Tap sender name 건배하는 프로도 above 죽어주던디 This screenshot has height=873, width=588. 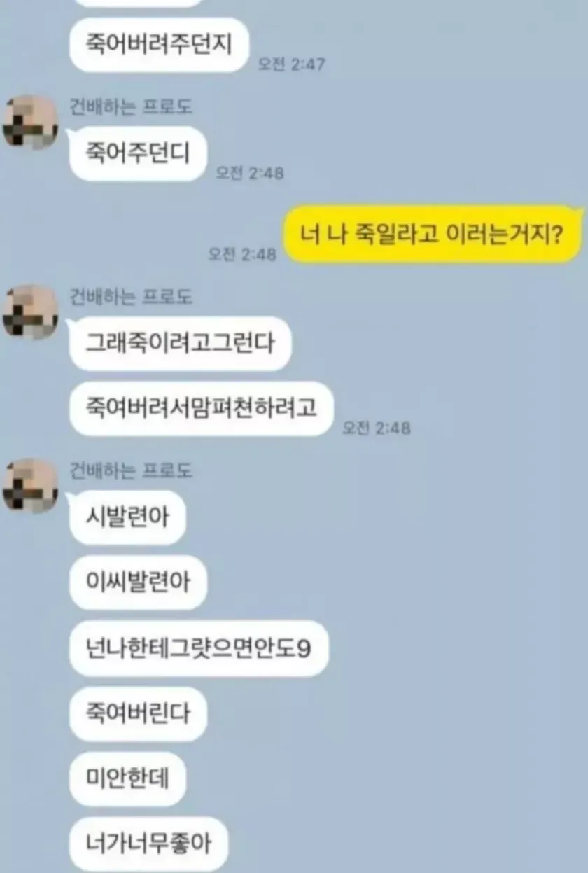point(131,107)
